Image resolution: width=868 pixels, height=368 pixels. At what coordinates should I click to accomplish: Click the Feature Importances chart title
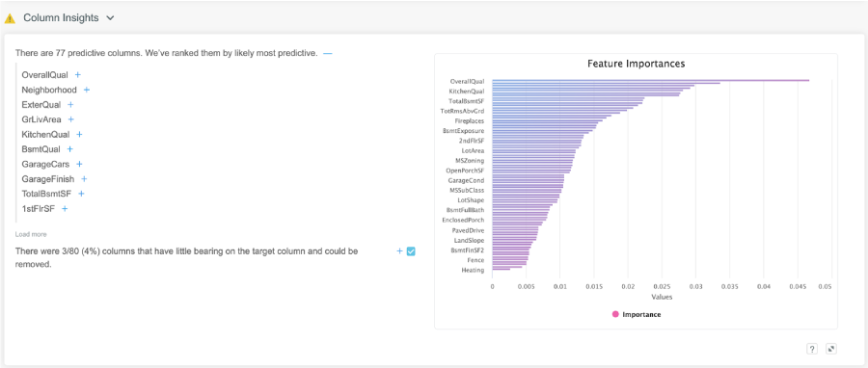(637, 64)
